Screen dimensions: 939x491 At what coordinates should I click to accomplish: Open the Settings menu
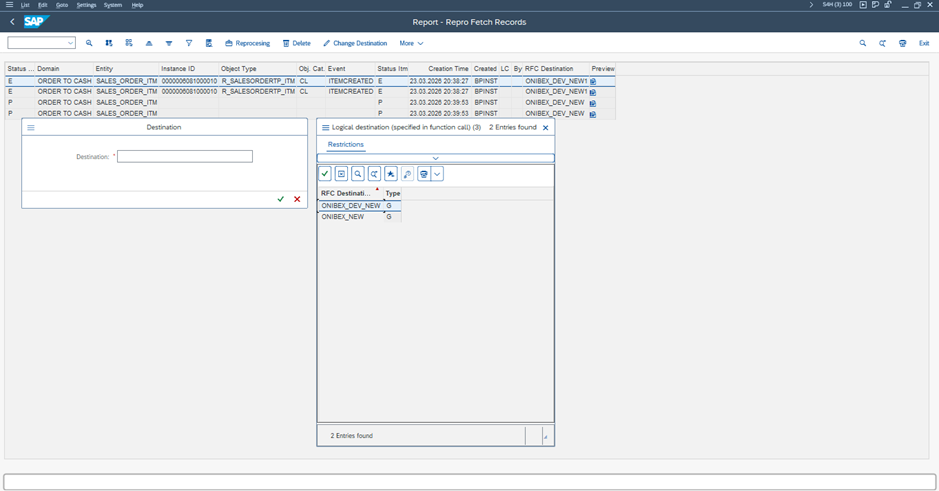pos(87,5)
